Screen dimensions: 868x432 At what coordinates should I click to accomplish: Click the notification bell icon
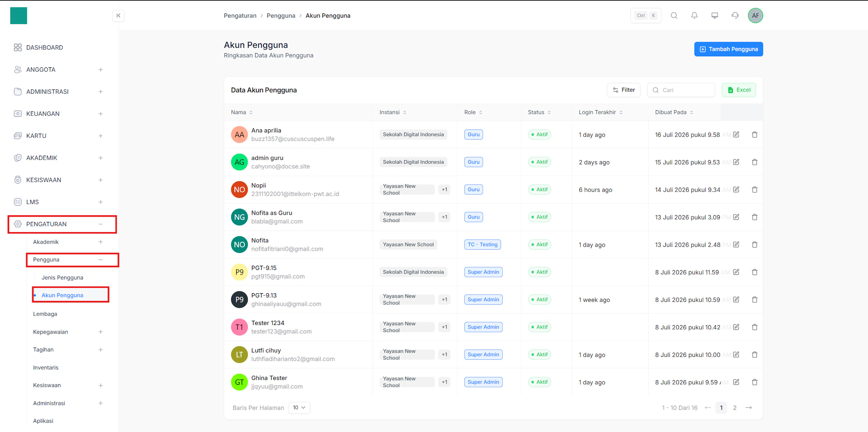pyautogui.click(x=694, y=16)
